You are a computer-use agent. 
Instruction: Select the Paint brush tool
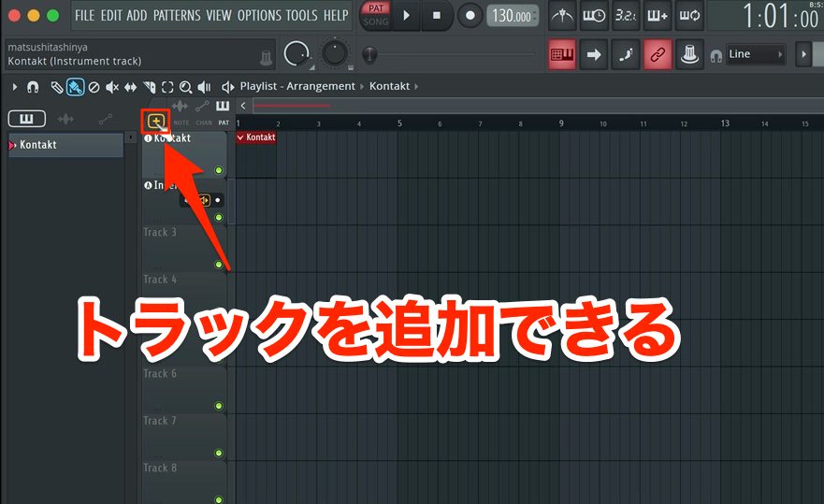[75, 87]
